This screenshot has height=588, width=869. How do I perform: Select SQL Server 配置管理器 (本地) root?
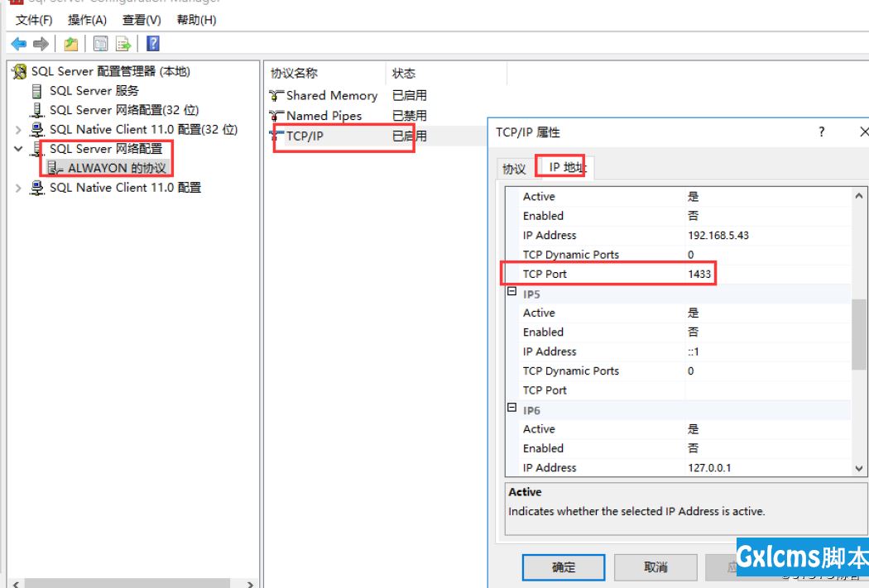point(110,71)
